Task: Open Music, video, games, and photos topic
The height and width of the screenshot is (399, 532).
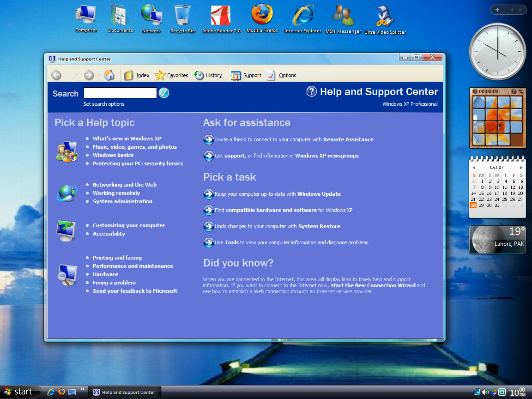Action: (135, 147)
